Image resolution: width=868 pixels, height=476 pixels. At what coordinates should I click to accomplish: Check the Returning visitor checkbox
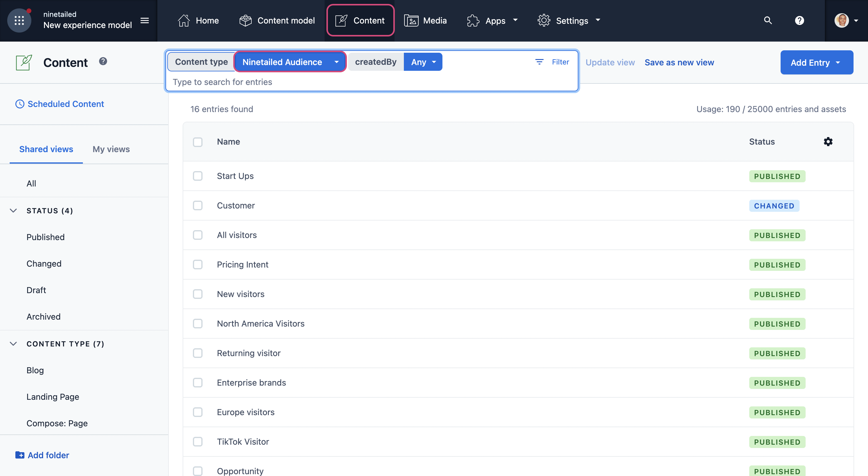tap(198, 353)
